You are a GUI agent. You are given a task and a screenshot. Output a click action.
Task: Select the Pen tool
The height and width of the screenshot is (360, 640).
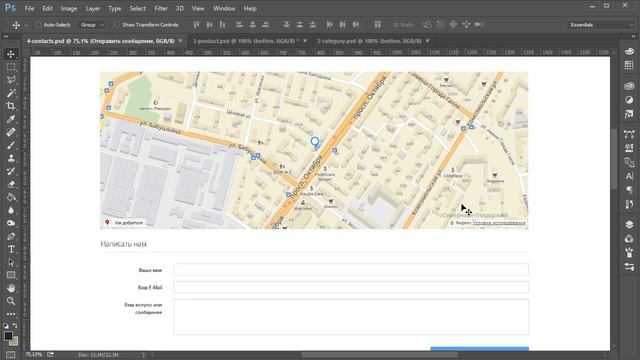[11, 236]
